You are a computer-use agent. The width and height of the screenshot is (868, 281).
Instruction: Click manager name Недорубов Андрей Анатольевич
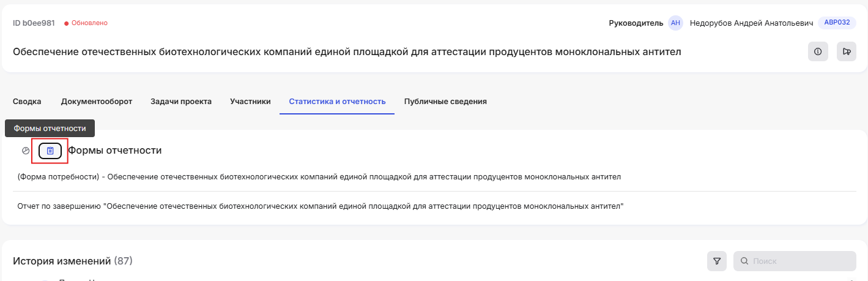pyautogui.click(x=752, y=23)
